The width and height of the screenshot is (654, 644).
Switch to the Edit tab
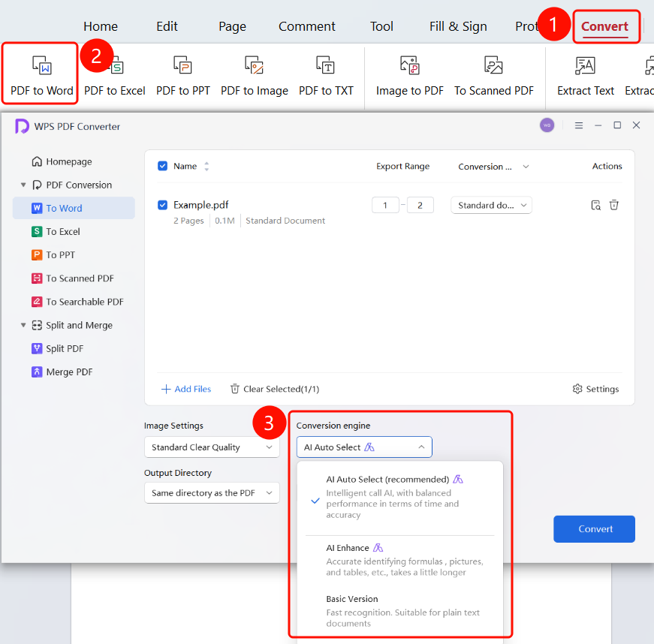coord(167,26)
